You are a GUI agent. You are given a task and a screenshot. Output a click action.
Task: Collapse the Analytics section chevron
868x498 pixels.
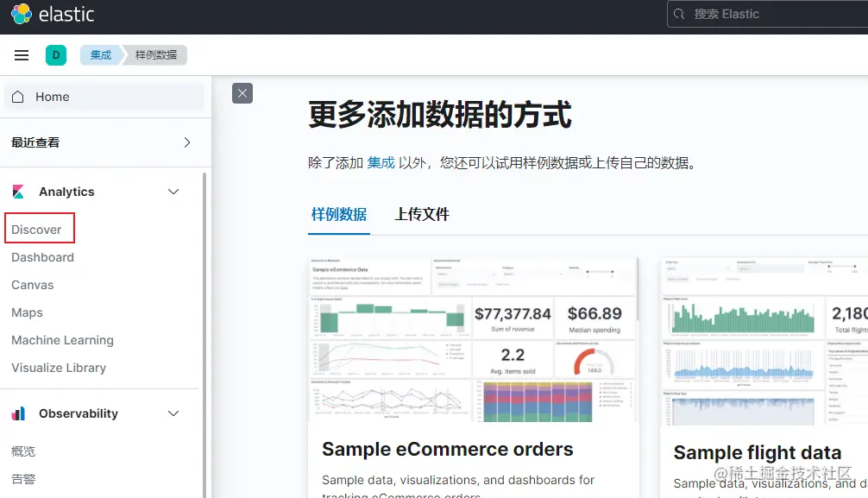pyautogui.click(x=173, y=192)
